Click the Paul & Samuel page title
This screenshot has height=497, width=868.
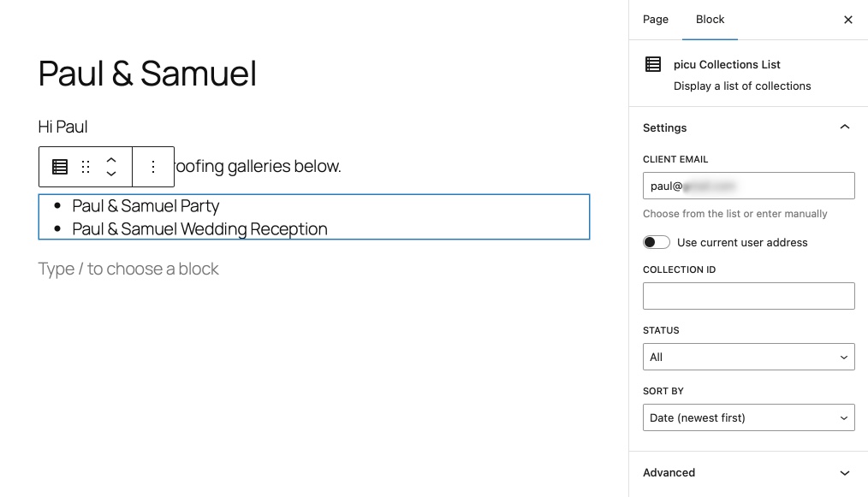(x=147, y=74)
